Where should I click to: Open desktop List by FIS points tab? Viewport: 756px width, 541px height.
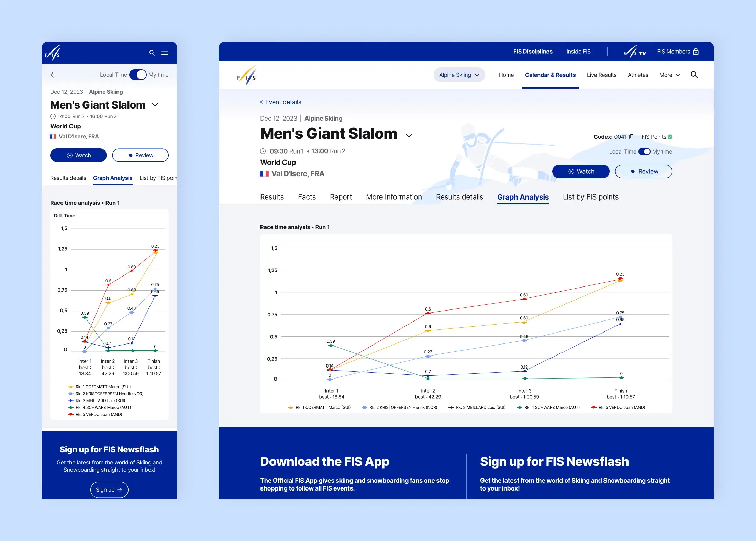[590, 197]
